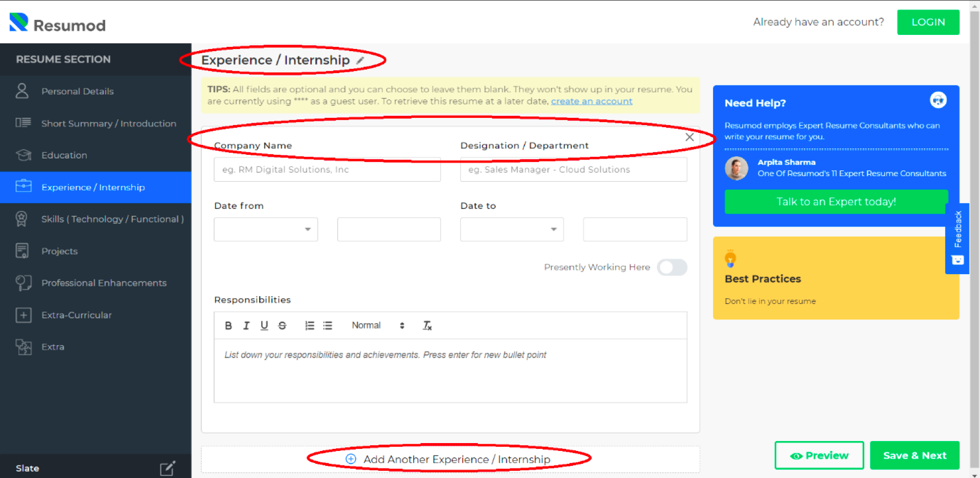
Task: Select Experience / Internship section
Action: [96, 187]
